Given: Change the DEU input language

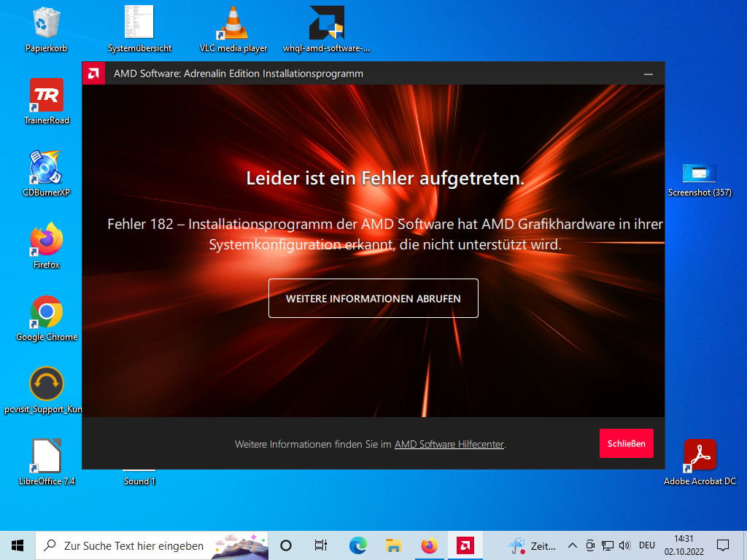Looking at the screenshot, I should pyautogui.click(x=647, y=545).
